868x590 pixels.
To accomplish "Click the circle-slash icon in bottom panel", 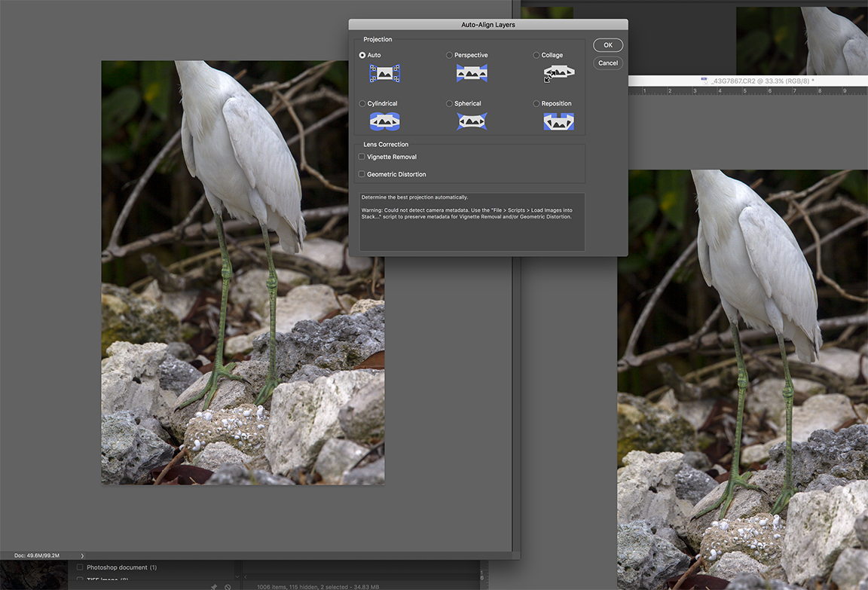I will coord(228,586).
